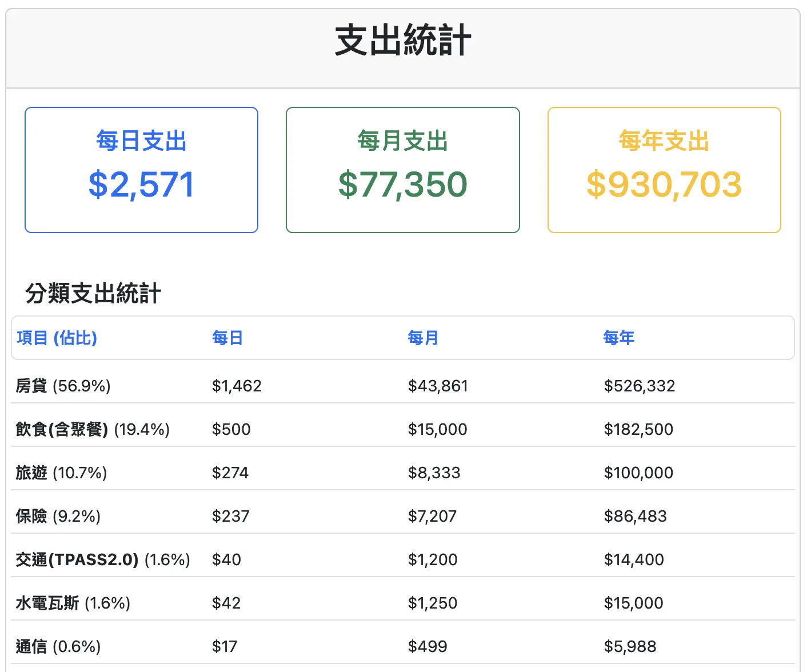This screenshot has height=672, width=807.
Task: Click the $526,332 yearly mortgage value
Action: tap(639, 385)
